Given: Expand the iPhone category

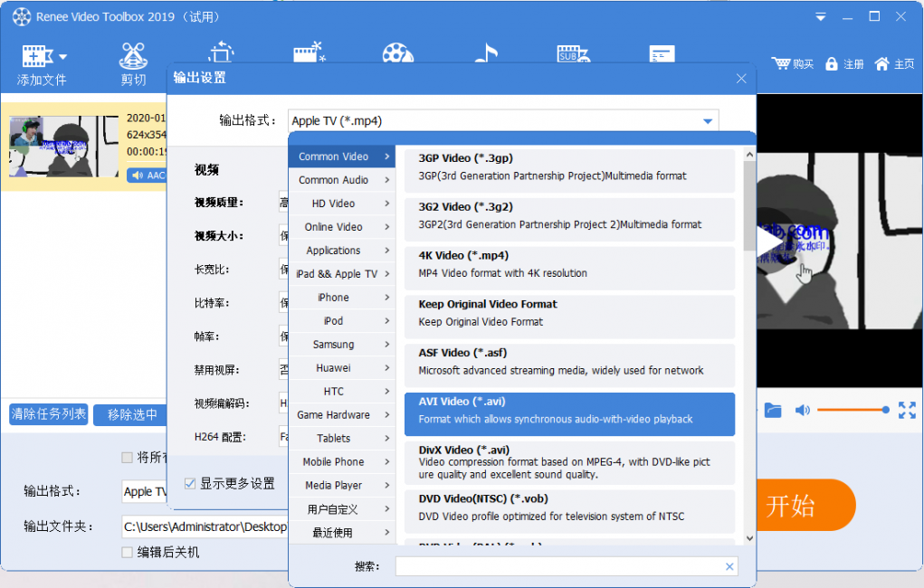Looking at the screenshot, I should (x=342, y=298).
